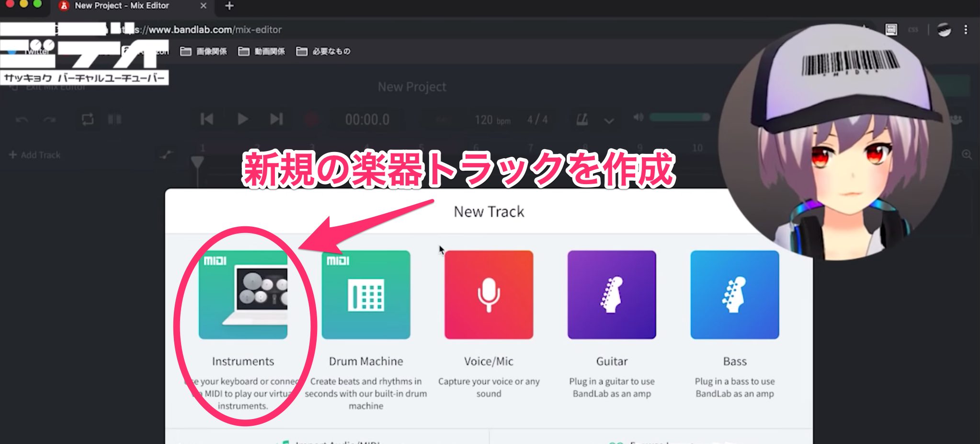
Task: Redo the last undone action
Action: coord(50,119)
